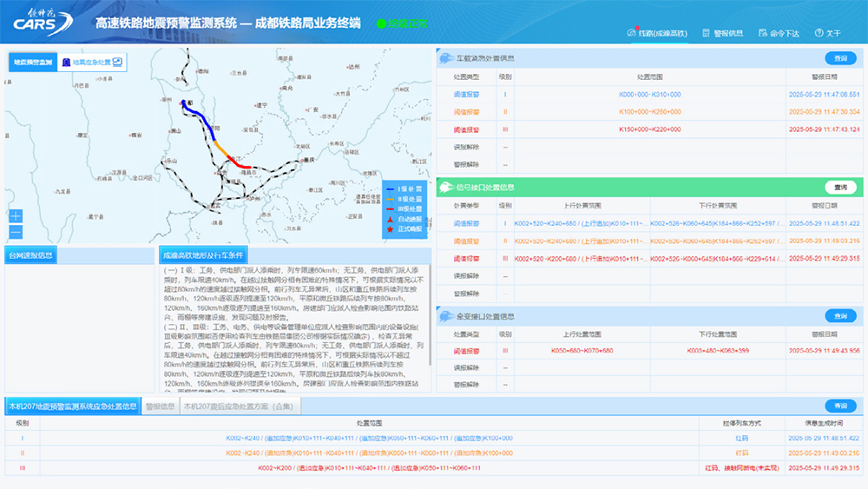Viewport: 868px width, 489px height.
Task: Select 成渝高铁地形及行车条件 tab
Action: pos(203,255)
